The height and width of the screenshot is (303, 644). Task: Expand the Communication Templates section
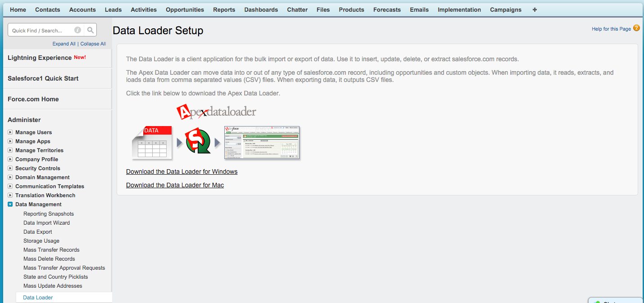[x=10, y=186]
